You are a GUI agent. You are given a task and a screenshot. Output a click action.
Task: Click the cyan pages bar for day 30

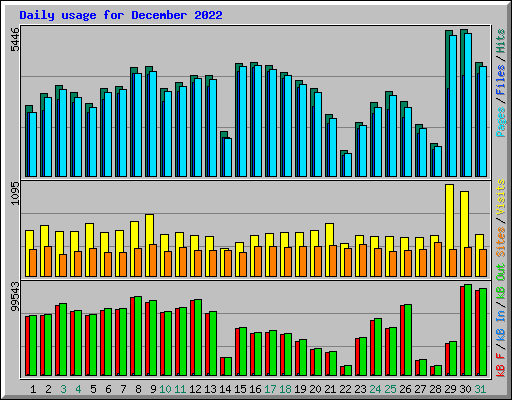[468, 105]
